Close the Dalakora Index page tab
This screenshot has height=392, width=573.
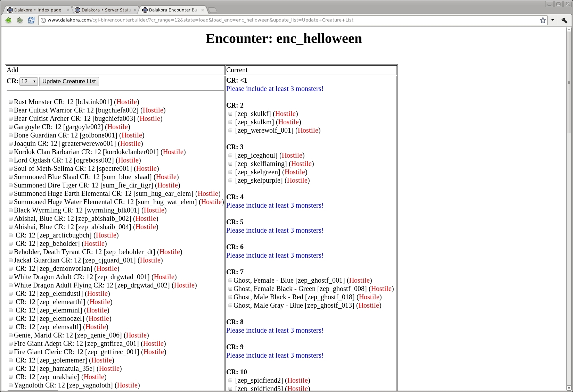68,10
